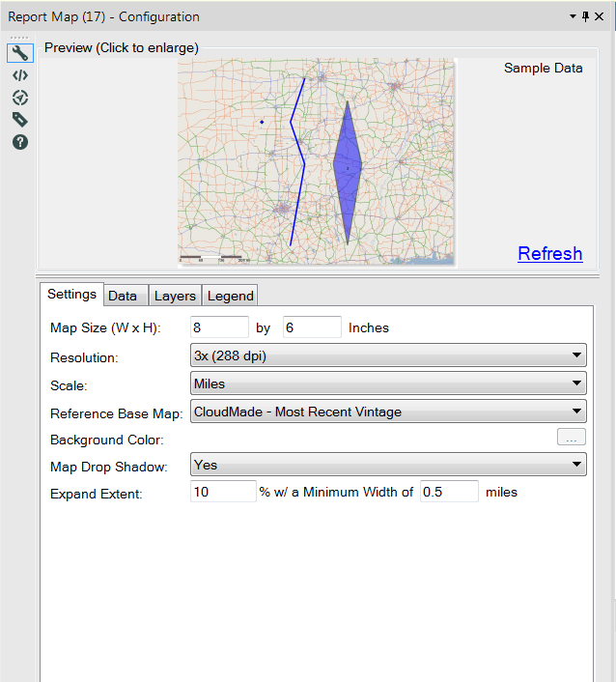
Task: Click the Sample Data label
Action: [x=543, y=69]
